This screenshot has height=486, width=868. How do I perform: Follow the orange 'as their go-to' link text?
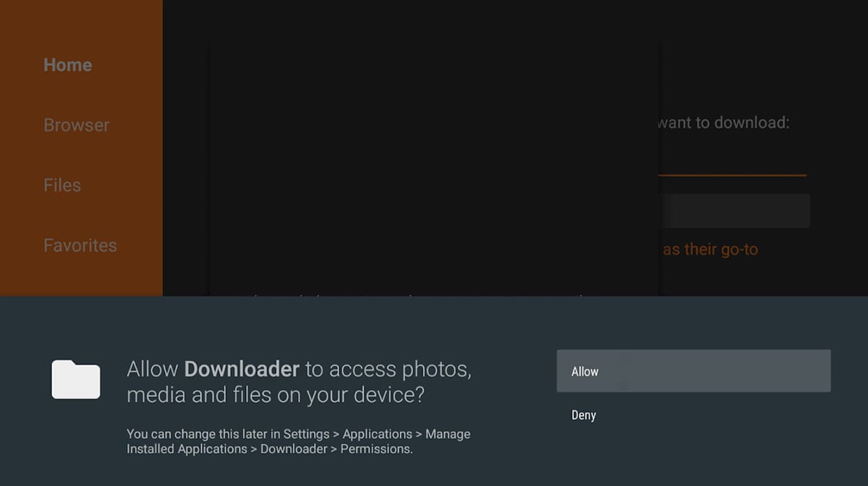pyautogui.click(x=710, y=250)
